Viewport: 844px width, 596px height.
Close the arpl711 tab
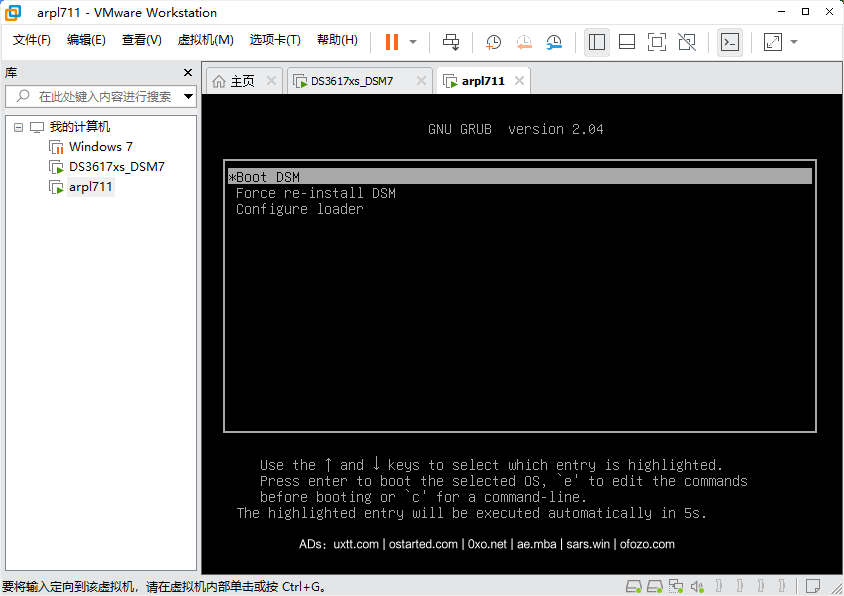[519, 81]
